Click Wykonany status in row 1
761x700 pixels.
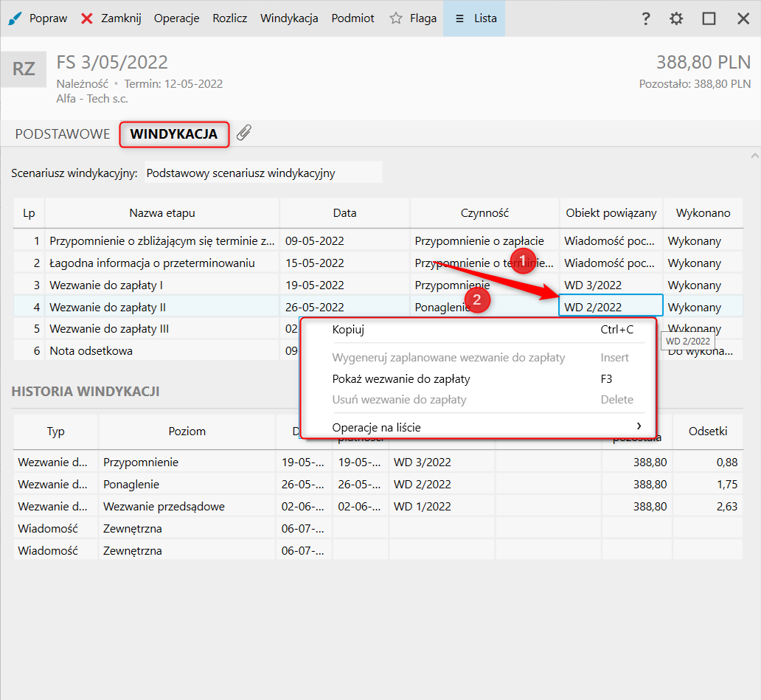point(694,240)
